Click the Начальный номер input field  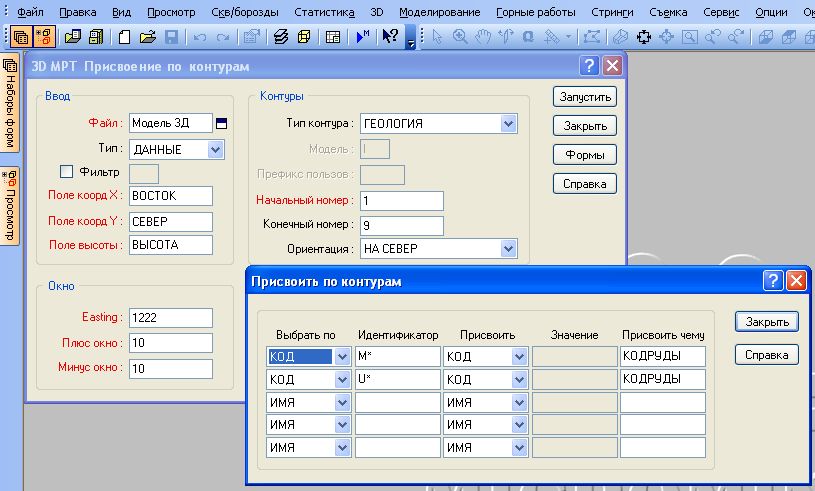coord(402,201)
